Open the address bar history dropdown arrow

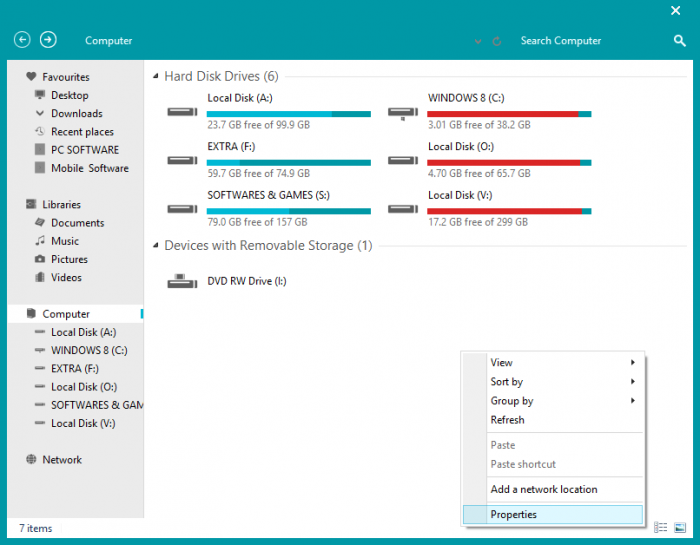coord(478,42)
